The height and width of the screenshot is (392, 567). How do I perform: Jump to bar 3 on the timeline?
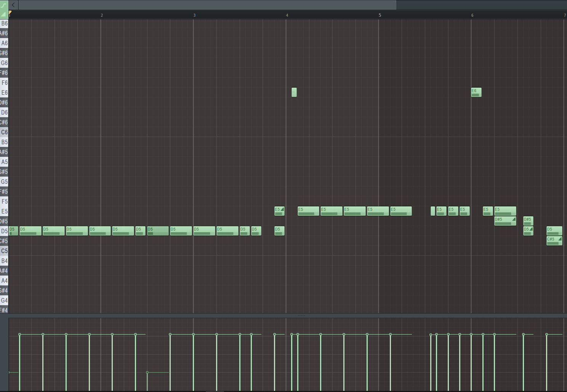tap(194, 15)
